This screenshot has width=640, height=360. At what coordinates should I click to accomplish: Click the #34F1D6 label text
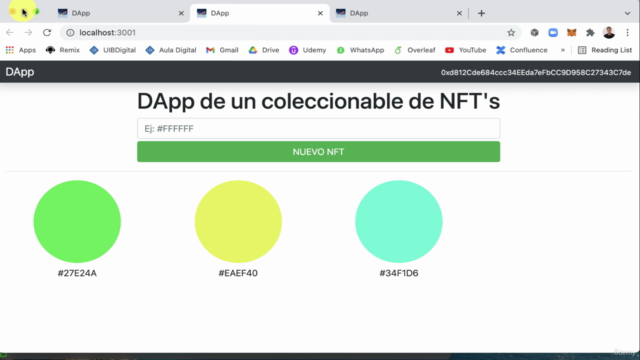(399, 273)
